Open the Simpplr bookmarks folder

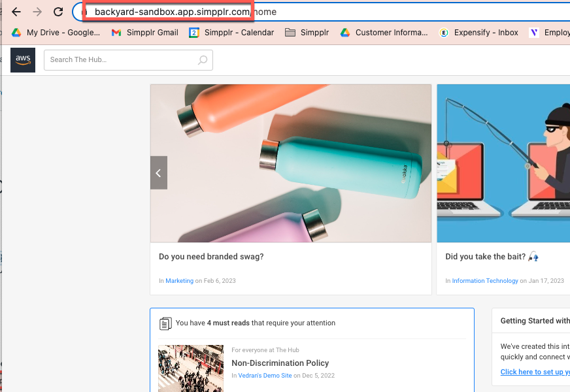tap(307, 33)
